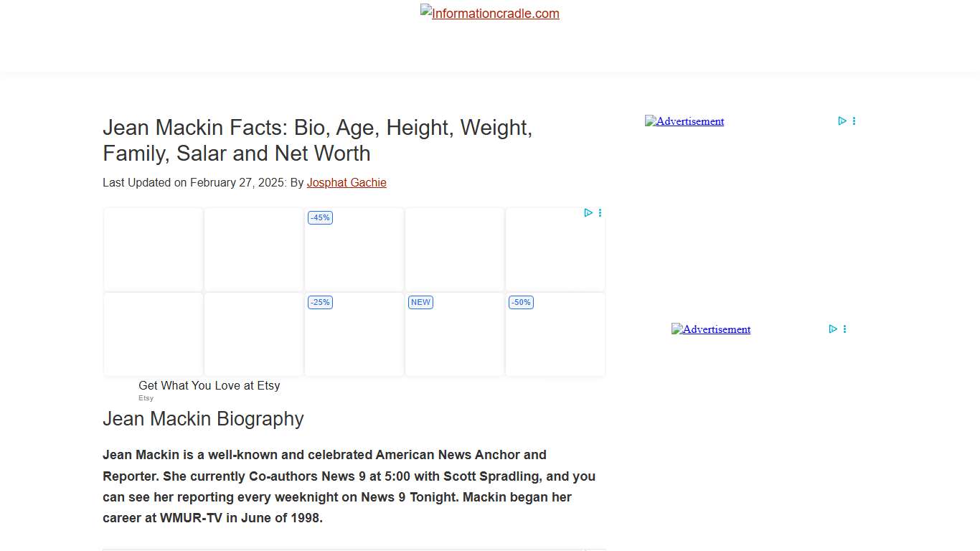Open options dots on lower sidebar advertisement

pyautogui.click(x=844, y=329)
